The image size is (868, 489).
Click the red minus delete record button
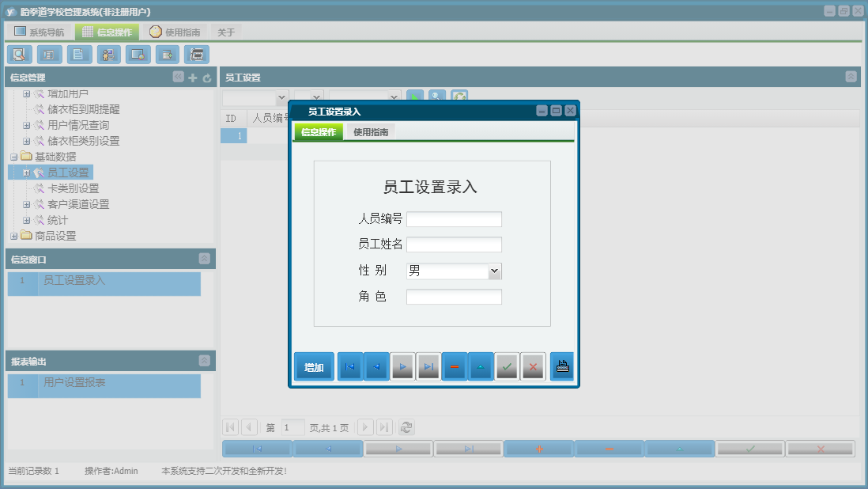(454, 366)
